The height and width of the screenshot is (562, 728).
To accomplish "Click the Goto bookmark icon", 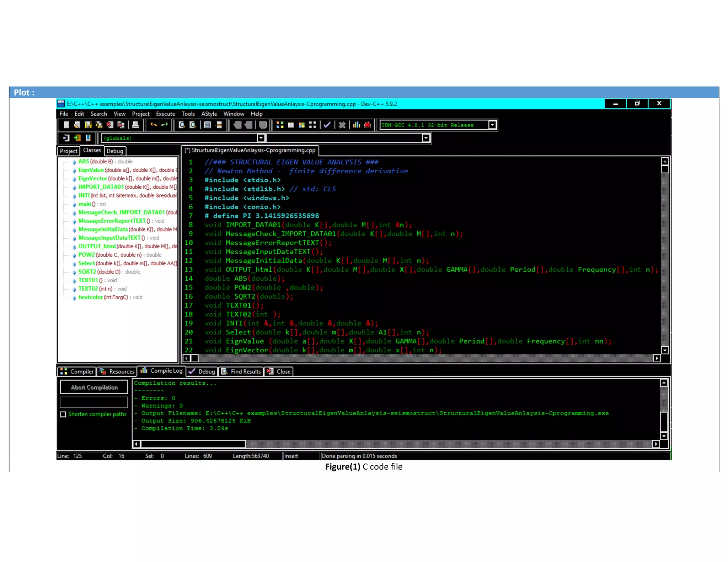I will click(88, 138).
